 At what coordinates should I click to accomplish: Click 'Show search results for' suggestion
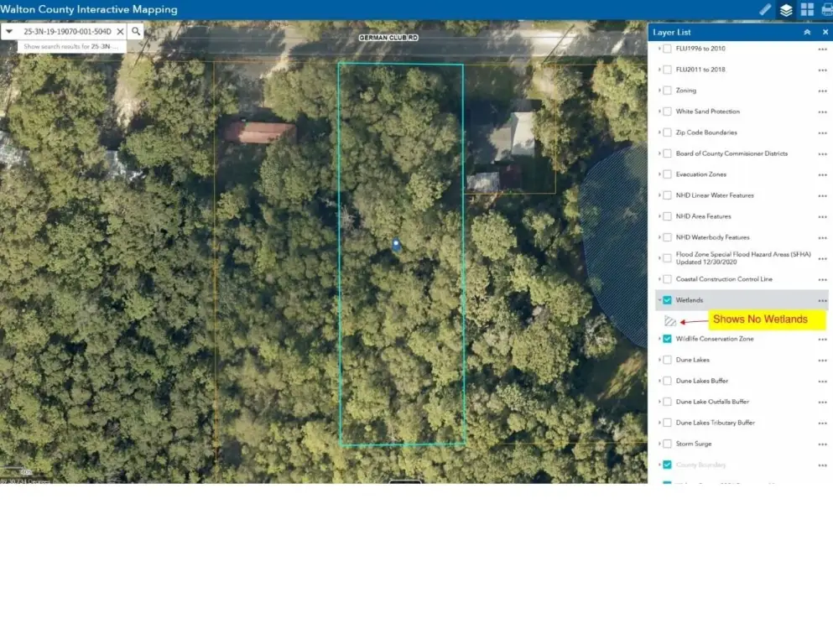pos(71,47)
